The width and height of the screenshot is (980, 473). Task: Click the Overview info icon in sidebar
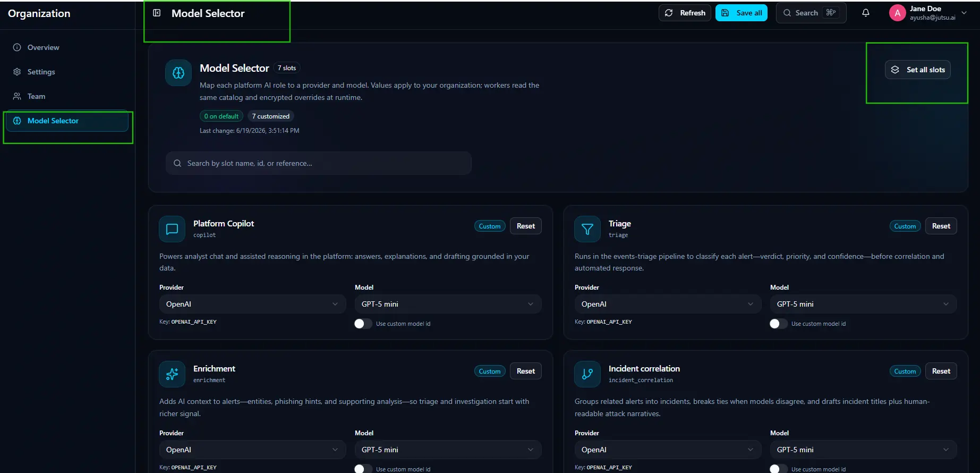tap(17, 47)
